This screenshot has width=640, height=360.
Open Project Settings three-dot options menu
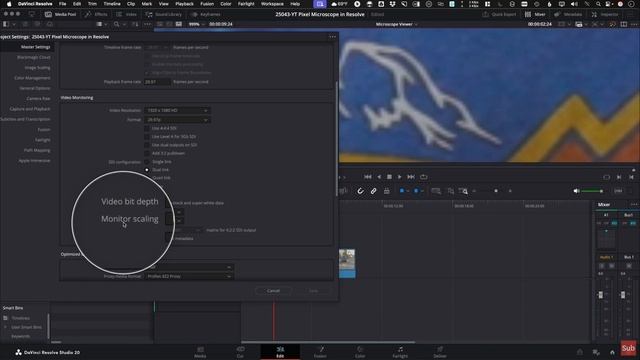click(x=333, y=37)
